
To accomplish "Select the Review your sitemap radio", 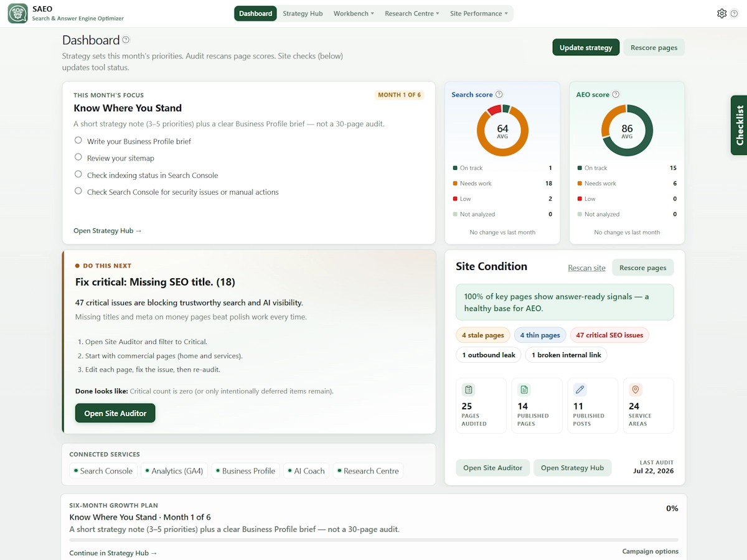I will click(78, 157).
